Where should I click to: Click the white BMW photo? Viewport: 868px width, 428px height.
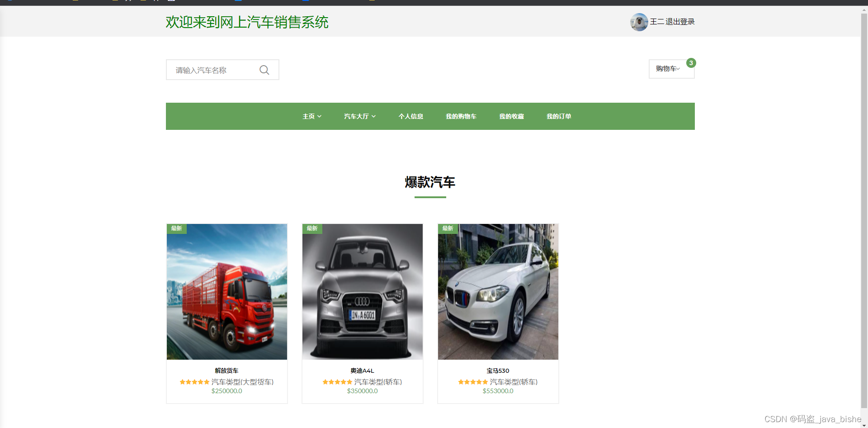pos(498,292)
